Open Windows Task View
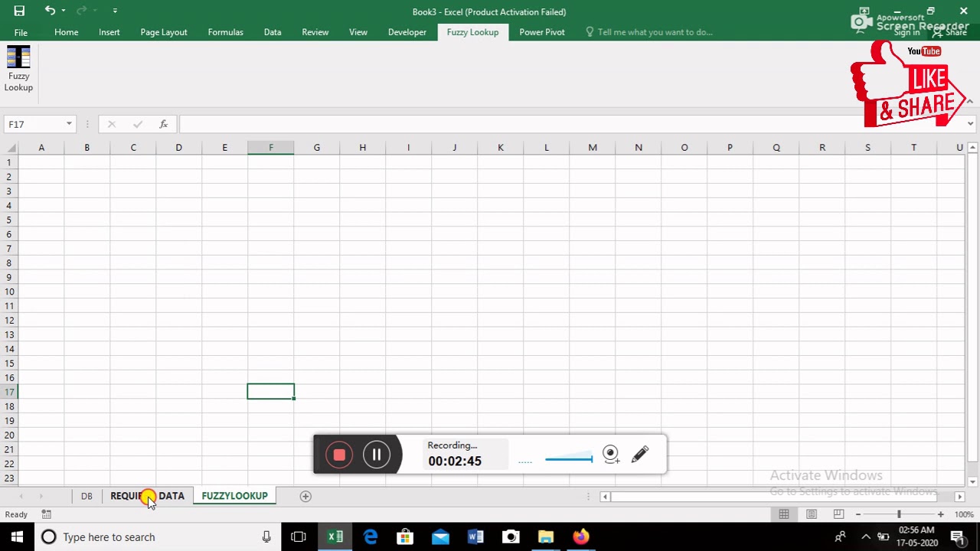 (x=299, y=536)
